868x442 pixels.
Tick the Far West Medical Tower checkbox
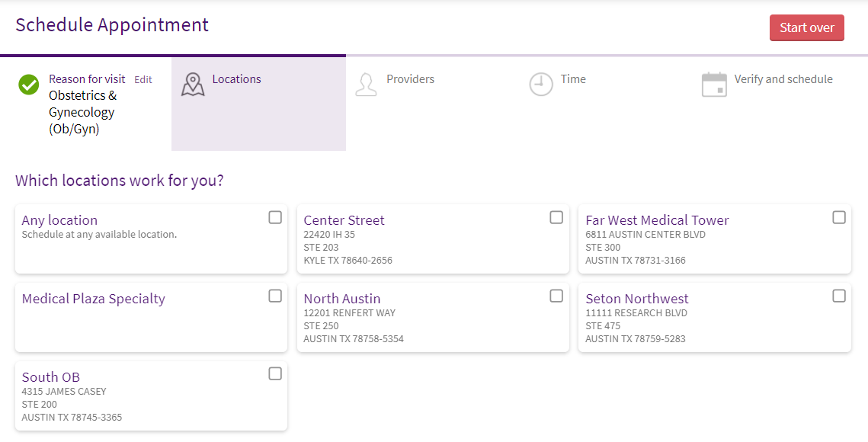(839, 218)
